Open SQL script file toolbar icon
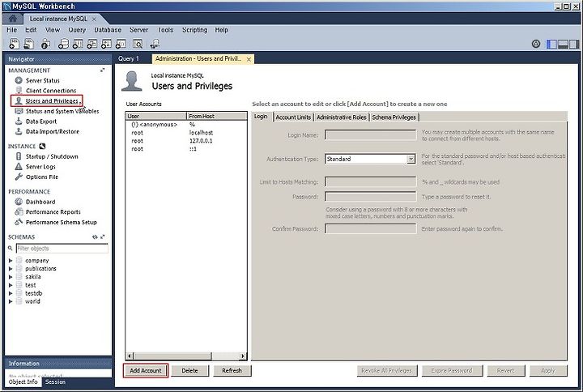The width and height of the screenshot is (583, 392). [28, 44]
